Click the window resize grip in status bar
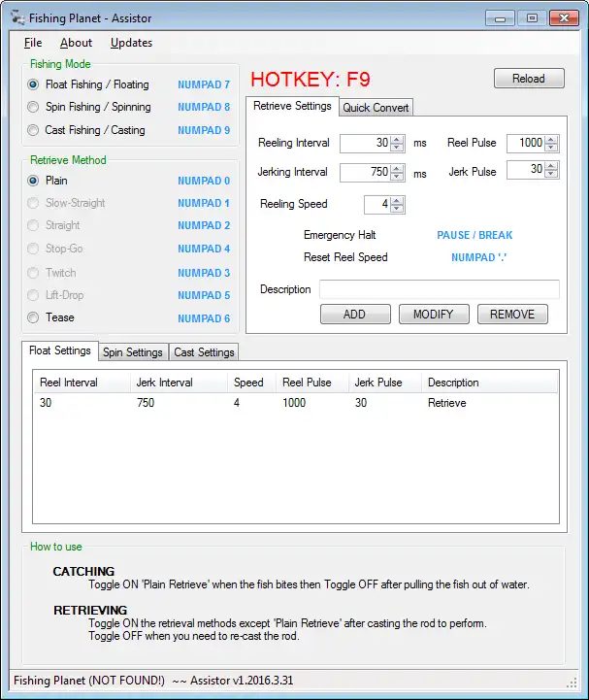The width and height of the screenshot is (589, 700). 573,683
